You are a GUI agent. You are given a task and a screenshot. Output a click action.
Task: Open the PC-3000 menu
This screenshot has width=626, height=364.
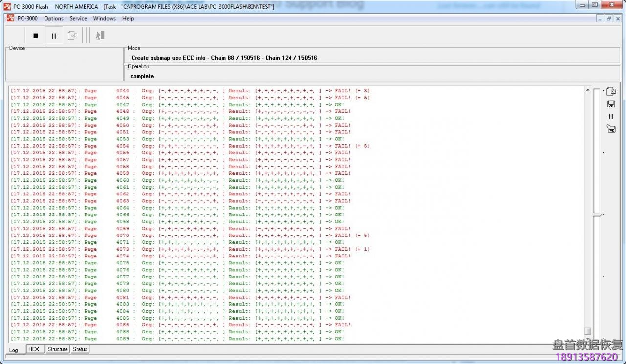click(x=27, y=19)
